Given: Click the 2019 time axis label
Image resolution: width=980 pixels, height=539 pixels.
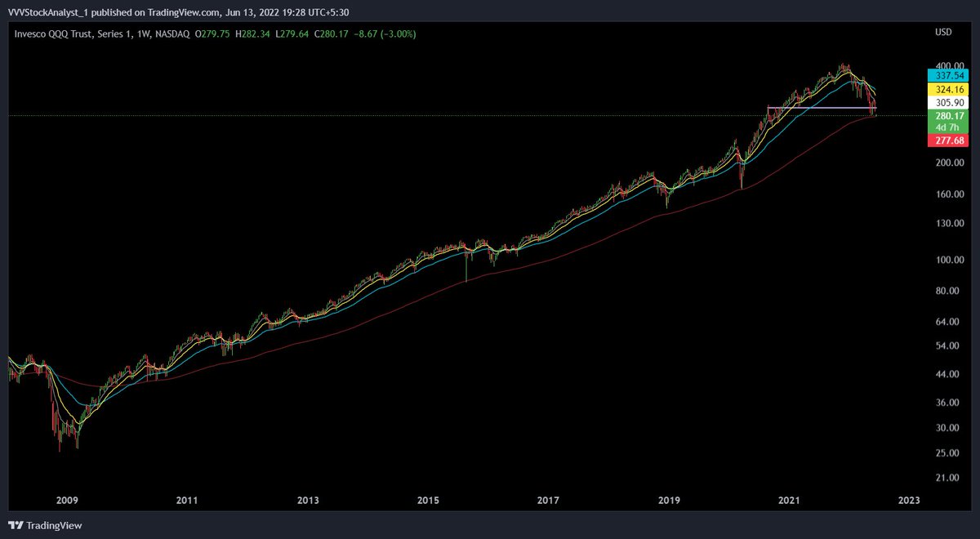Looking at the screenshot, I should click(669, 499).
